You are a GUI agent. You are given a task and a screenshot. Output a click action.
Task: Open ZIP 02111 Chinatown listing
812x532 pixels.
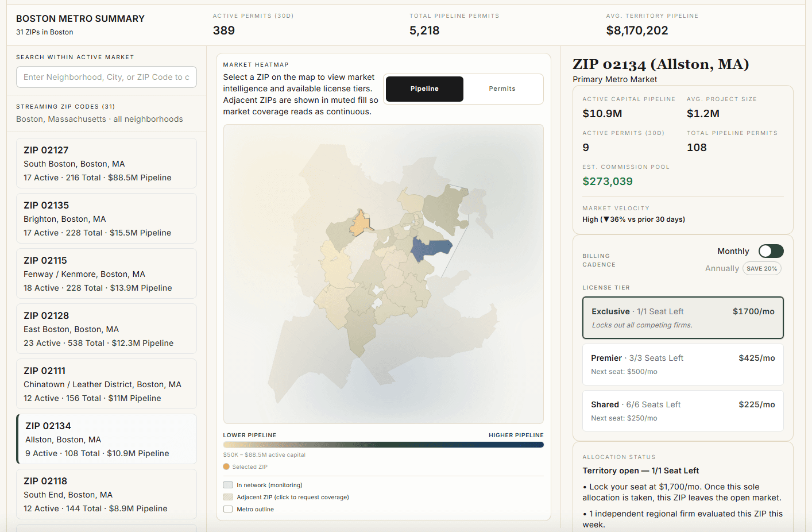point(106,384)
